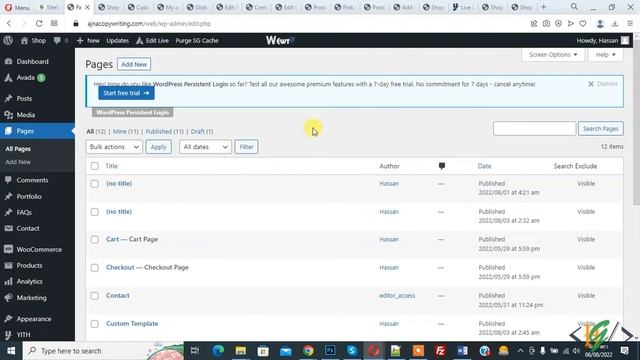Viewport: 640px width, 360px height.
Task: Open Add New under Pages submenu
Action: click(18, 162)
